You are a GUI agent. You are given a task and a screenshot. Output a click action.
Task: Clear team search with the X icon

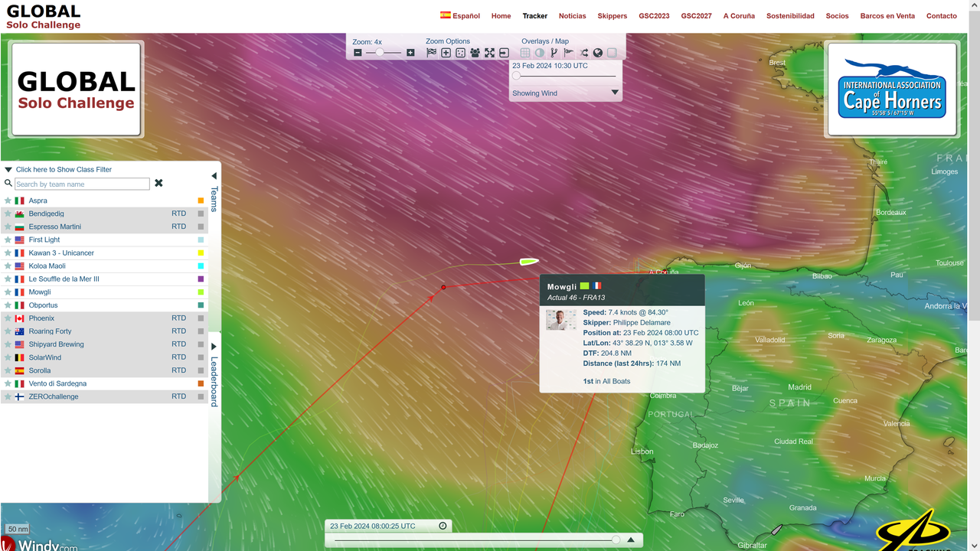pyautogui.click(x=158, y=184)
